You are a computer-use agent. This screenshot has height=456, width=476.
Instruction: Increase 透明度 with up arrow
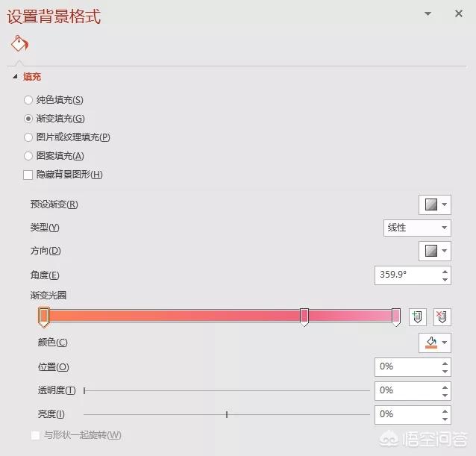[x=445, y=387]
